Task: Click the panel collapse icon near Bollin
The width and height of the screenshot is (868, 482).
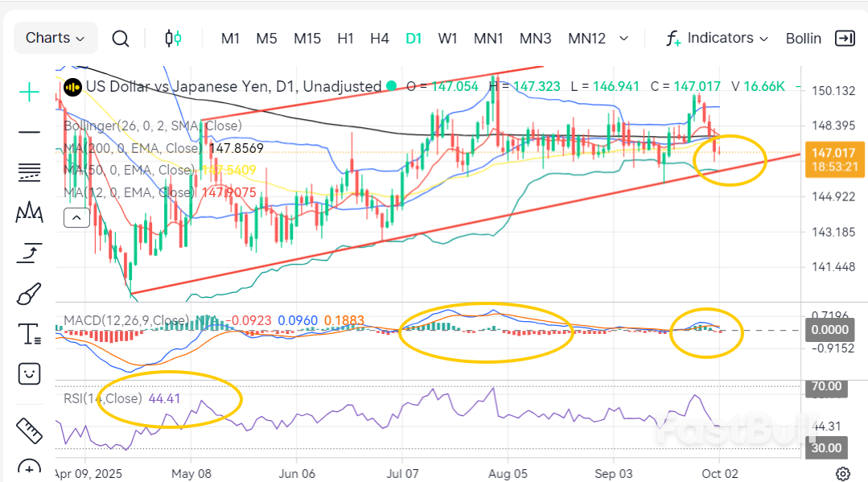Action: click(x=845, y=38)
